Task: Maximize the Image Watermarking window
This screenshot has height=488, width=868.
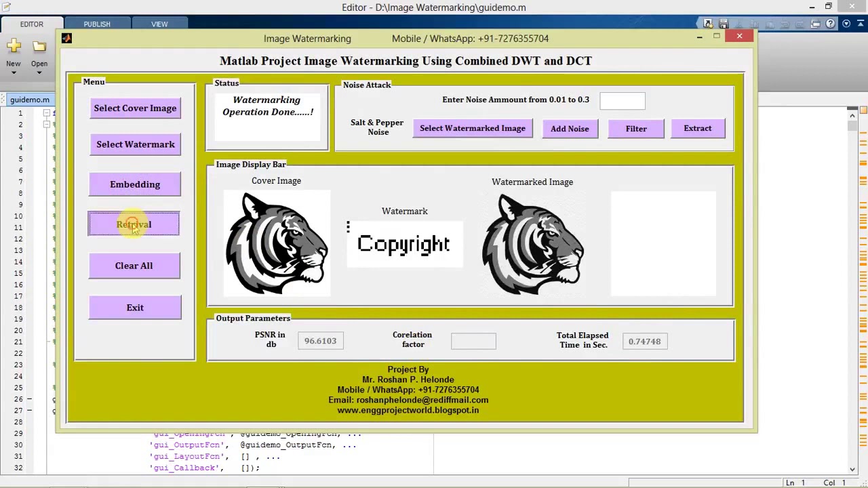Action: 717,37
